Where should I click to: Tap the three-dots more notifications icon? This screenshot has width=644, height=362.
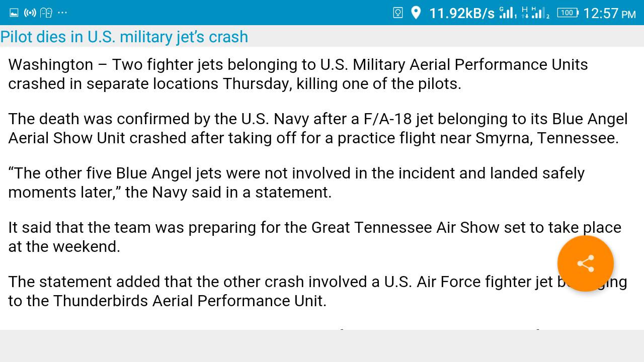[x=62, y=13]
